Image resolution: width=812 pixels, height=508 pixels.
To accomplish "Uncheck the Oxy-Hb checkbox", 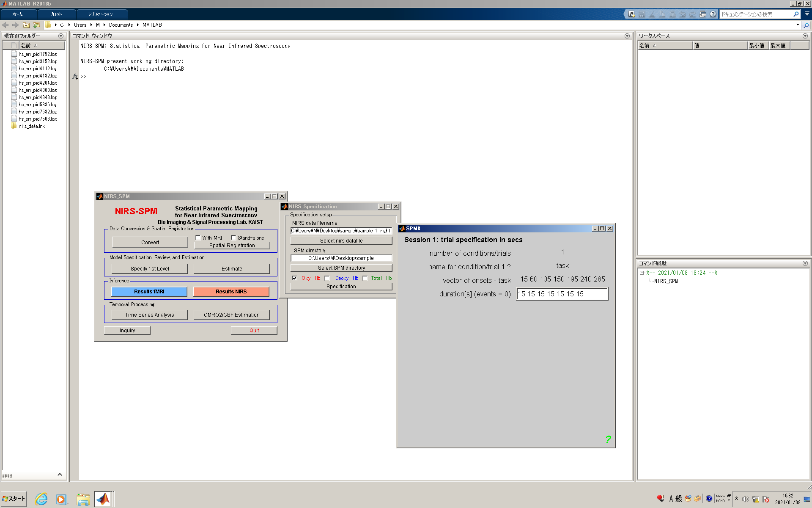I will [295, 278].
